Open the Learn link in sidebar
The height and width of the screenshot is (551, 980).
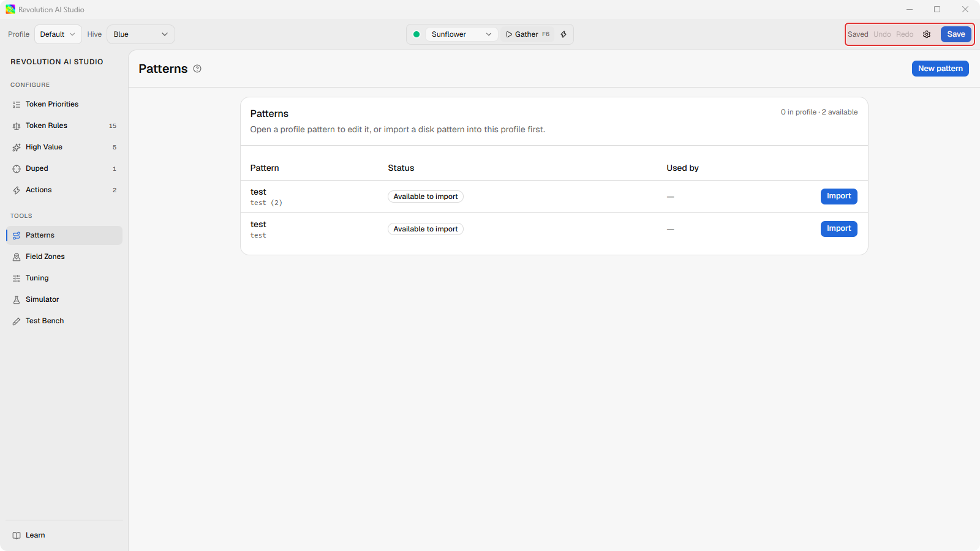tap(64, 535)
